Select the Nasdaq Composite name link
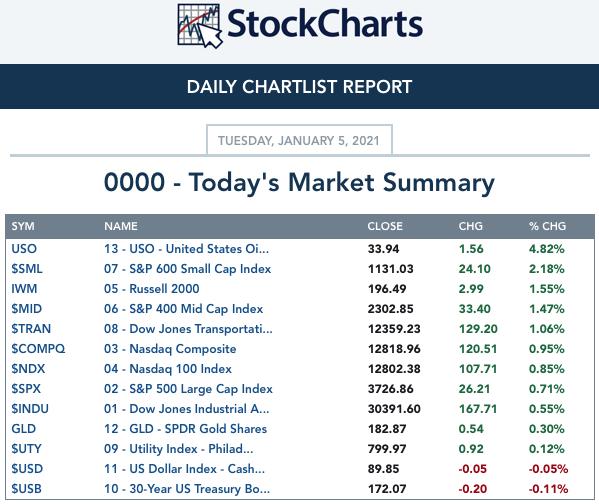This screenshot has height=504, width=599. pos(170,349)
